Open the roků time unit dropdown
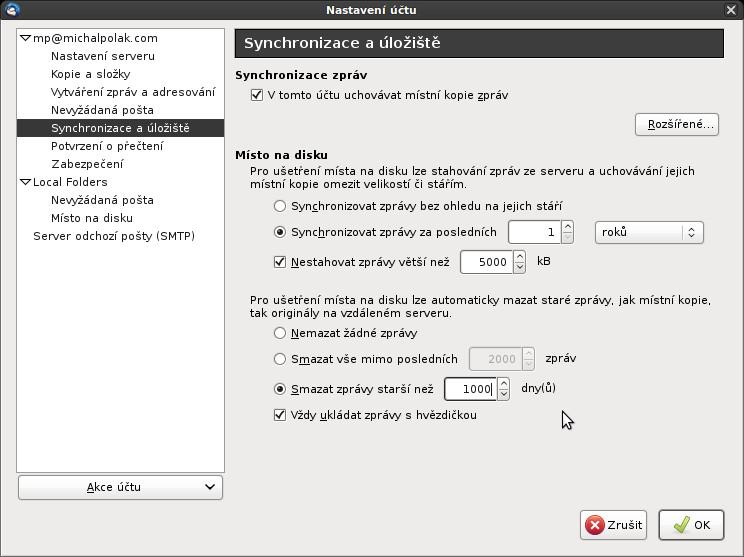Viewport: 744px width, 557px height. pos(649,232)
